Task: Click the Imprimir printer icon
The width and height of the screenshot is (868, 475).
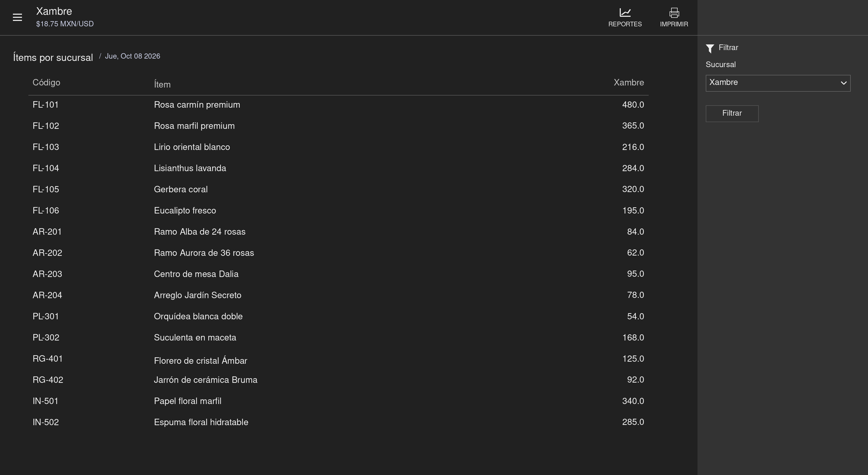Action: pos(674,13)
